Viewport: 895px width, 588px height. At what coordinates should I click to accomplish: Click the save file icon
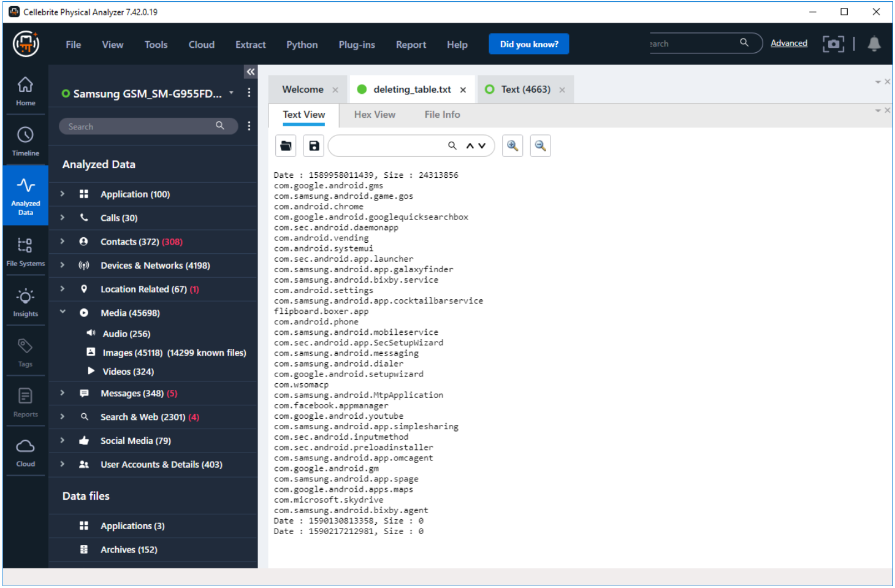pos(314,146)
